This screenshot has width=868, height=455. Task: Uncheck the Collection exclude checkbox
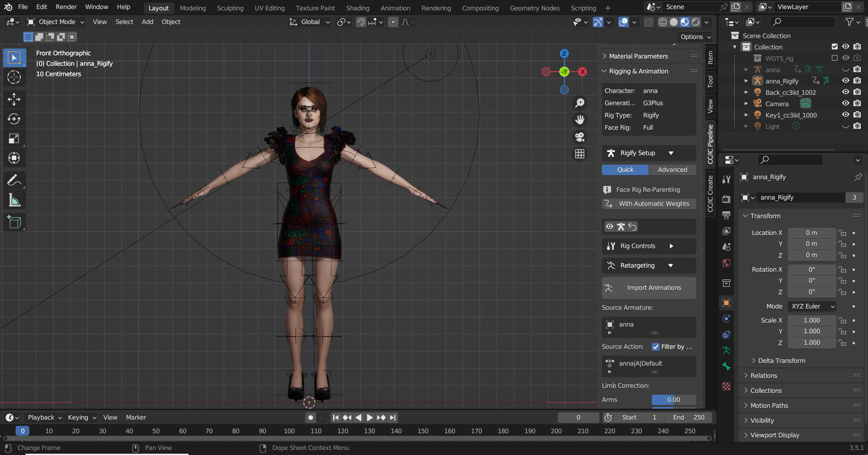834,47
